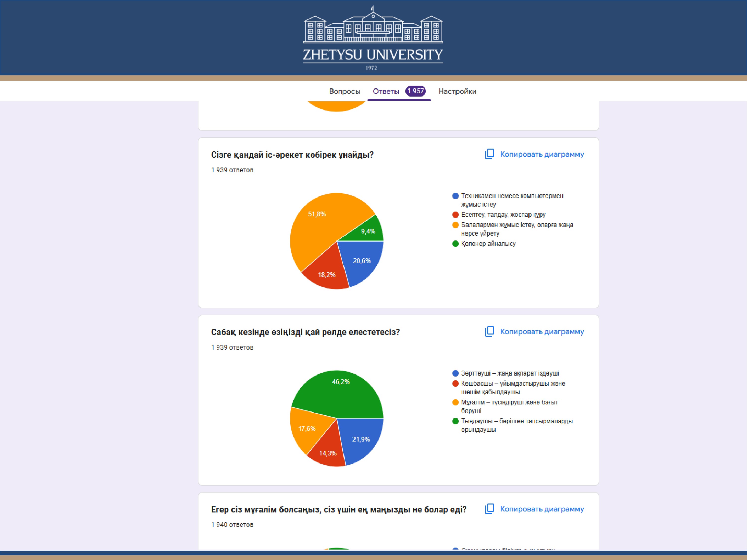Image resolution: width=747 pixels, height=560 pixels.
Task: Click copy icon for role question chart
Action: [x=489, y=332]
